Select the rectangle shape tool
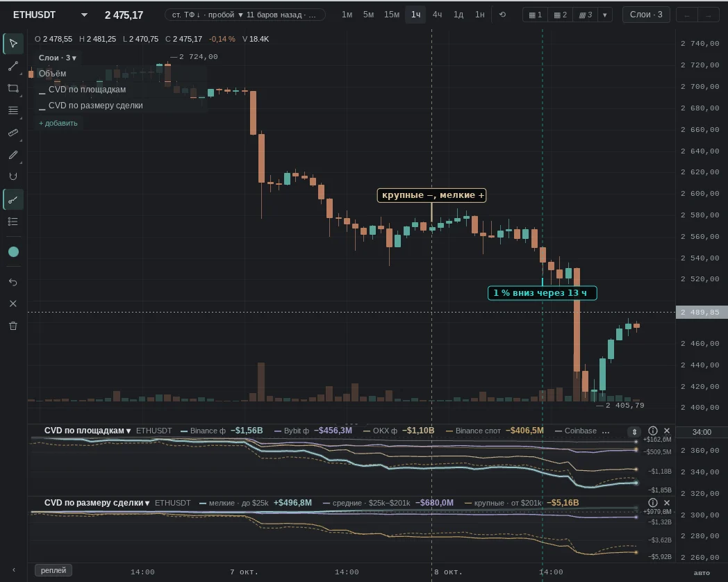The width and height of the screenshot is (728, 582). tap(13, 88)
